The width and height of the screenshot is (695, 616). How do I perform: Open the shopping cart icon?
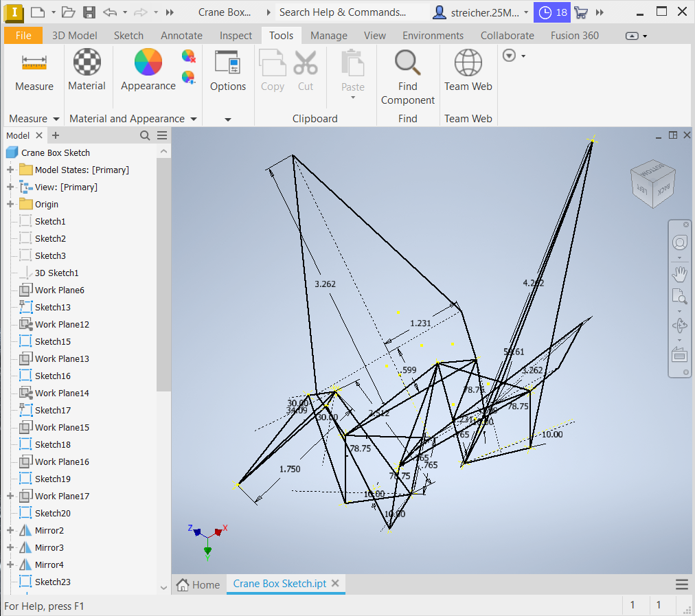coord(580,12)
